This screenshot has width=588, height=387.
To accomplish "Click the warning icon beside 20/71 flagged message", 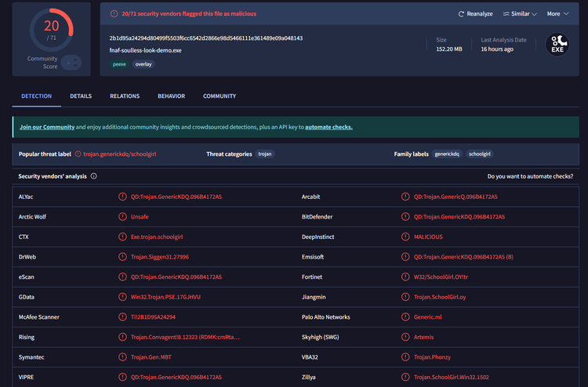I will pyautogui.click(x=114, y=14).
